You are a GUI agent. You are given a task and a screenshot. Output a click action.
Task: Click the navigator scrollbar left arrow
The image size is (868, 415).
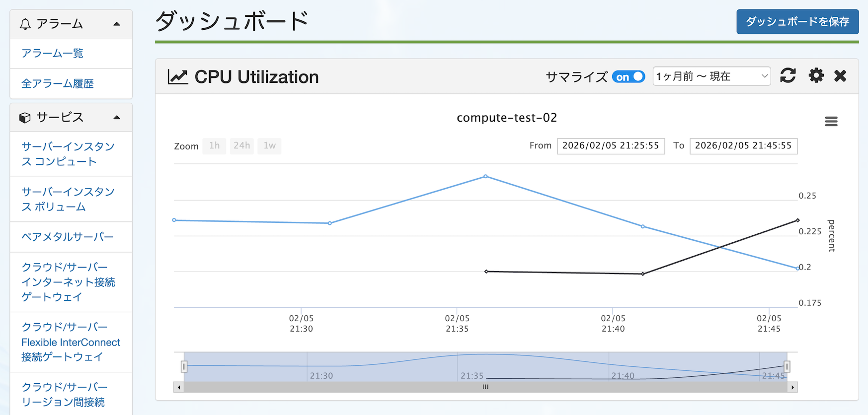179,387
